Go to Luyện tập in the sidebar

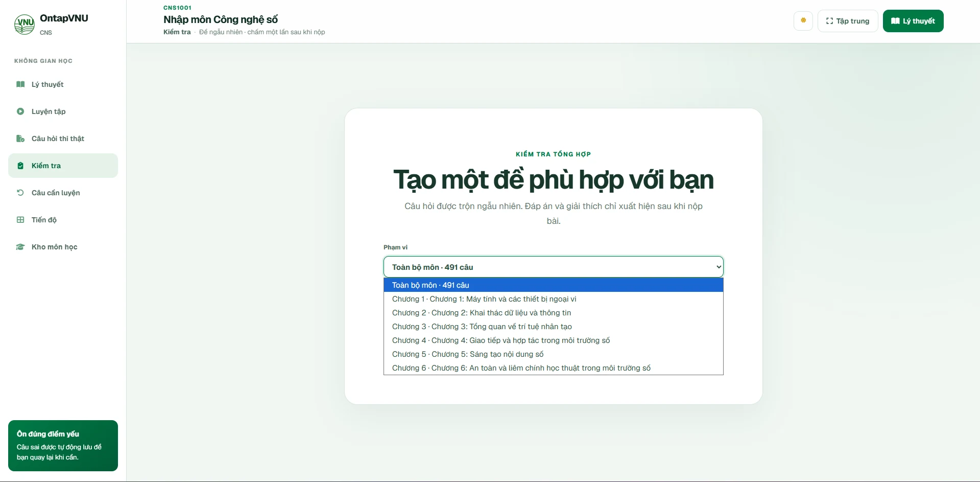pos(63,111)
